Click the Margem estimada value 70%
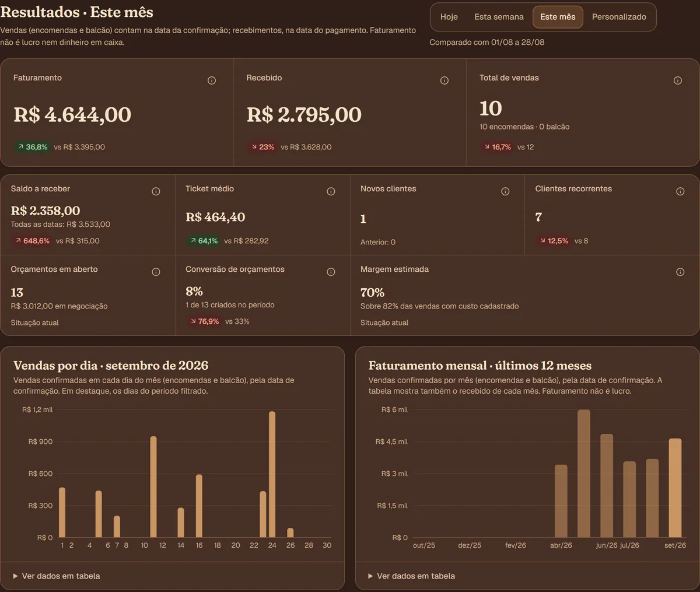The height and width of the screenshot is (592, 700). point(372,292)
